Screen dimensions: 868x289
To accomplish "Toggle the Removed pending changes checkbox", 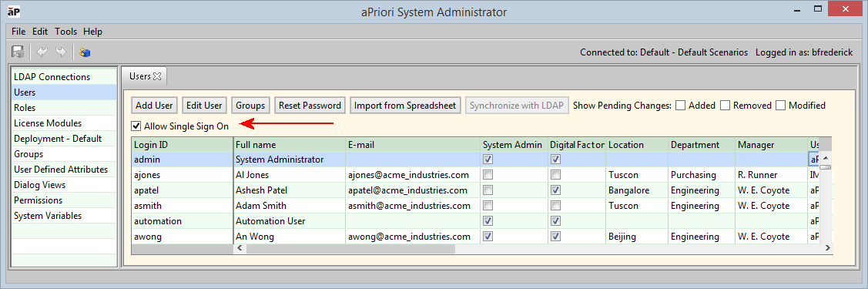I will pyautogui.click(x=725, y=105).
